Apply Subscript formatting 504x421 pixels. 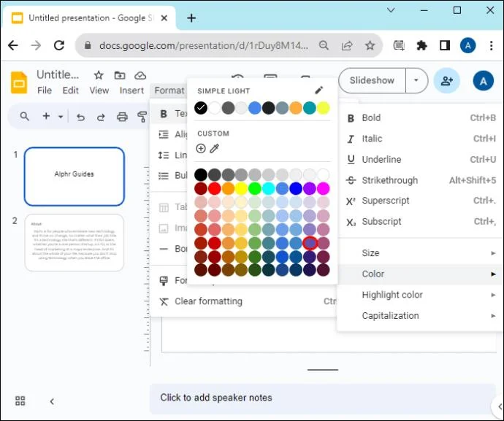tap(421, 222)
